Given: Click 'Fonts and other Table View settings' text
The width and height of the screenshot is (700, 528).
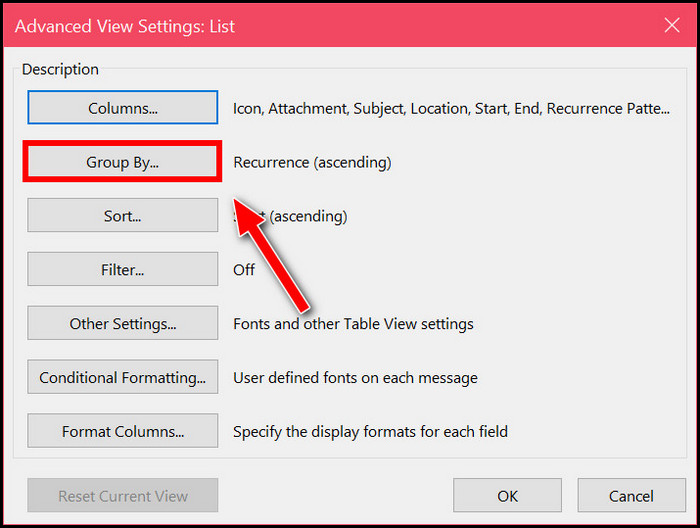Looking at the screenshot, I should tap(353, 324).
